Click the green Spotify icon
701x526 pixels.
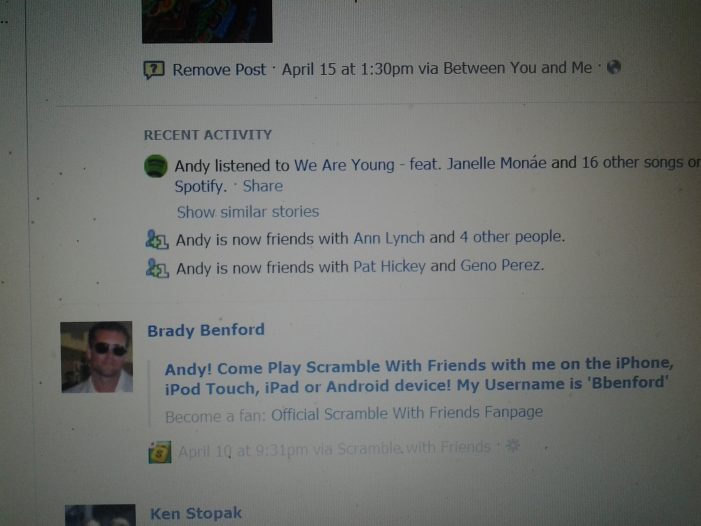coord(156,166)
